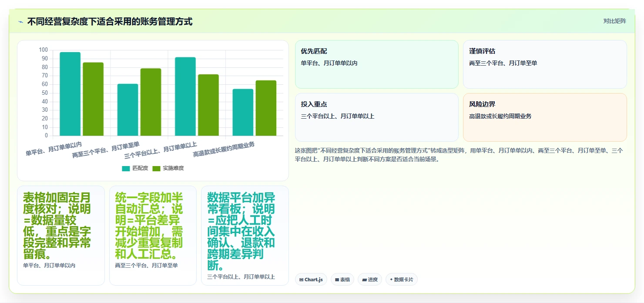Click 三个平台以上、月订单单以上 text in 投入重点 card
Viewport: 644px width, 303px height.
coord(337,116)
